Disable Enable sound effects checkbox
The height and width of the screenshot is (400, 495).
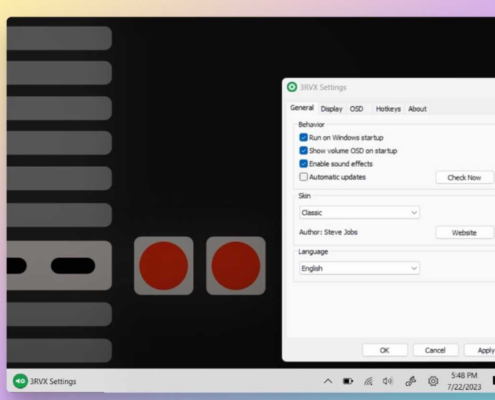[x=303, y=164]
